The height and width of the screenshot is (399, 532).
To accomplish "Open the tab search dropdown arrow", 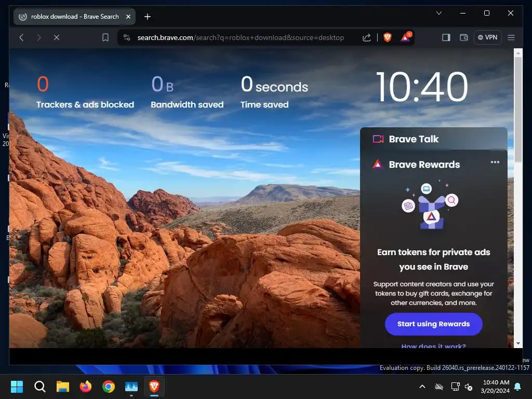I will point(438,13).
